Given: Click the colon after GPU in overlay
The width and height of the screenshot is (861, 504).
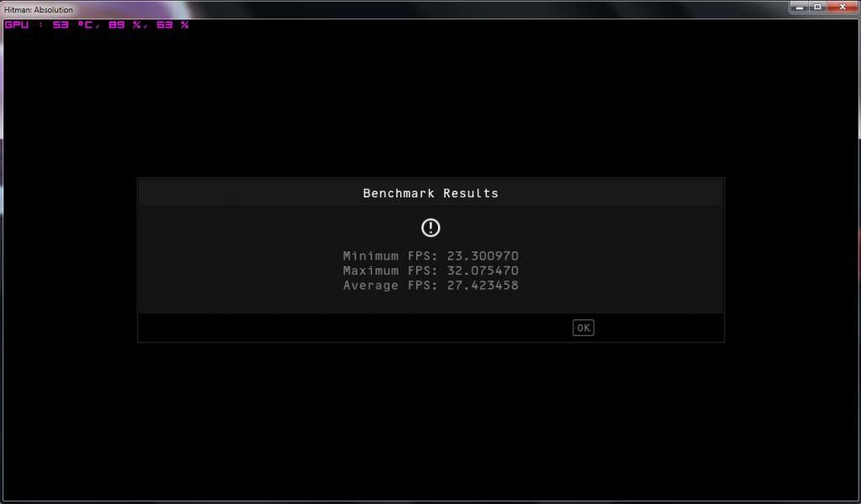Looking at the screenshot, I should (40, 24).
